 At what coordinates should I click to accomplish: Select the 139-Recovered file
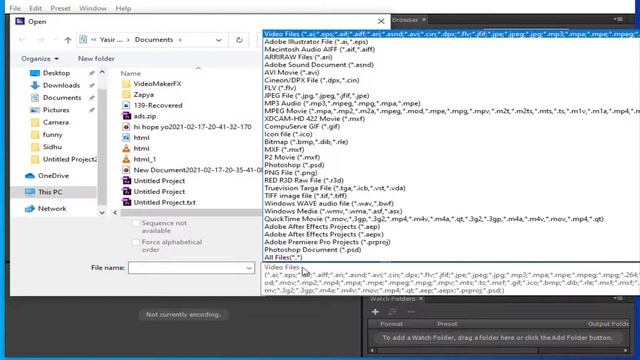(x=158, y=105)
